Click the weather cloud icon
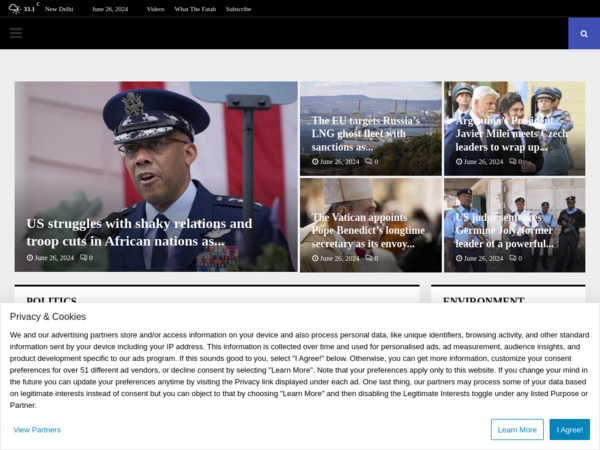Viewport: 600px width, 450px height. [15, 8]
